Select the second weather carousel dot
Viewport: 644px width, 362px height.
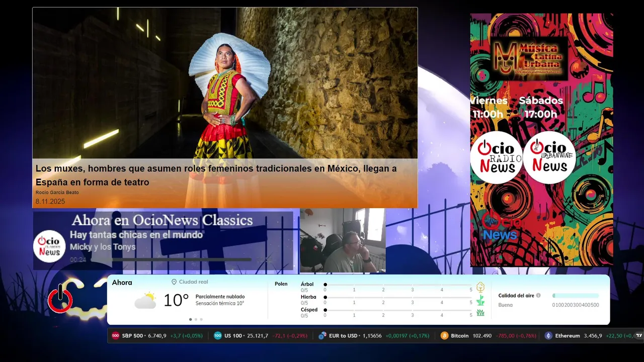tap(196, 319)
